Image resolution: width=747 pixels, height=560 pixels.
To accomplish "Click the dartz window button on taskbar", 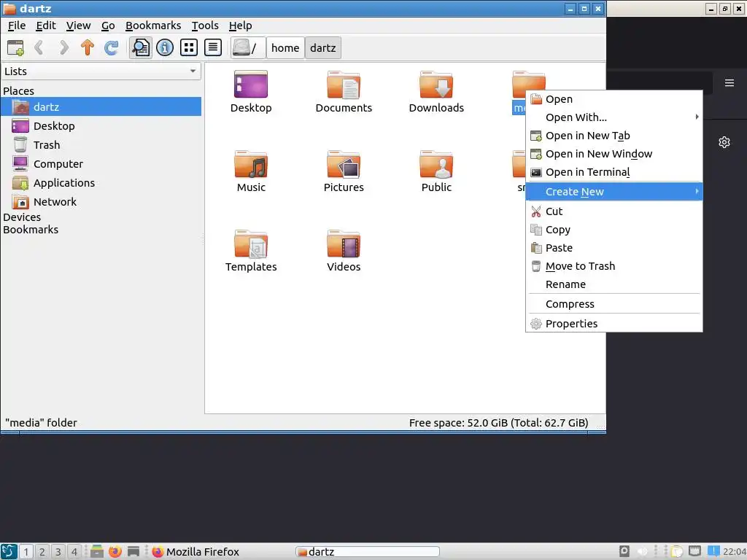I will [x=367, y=552].
